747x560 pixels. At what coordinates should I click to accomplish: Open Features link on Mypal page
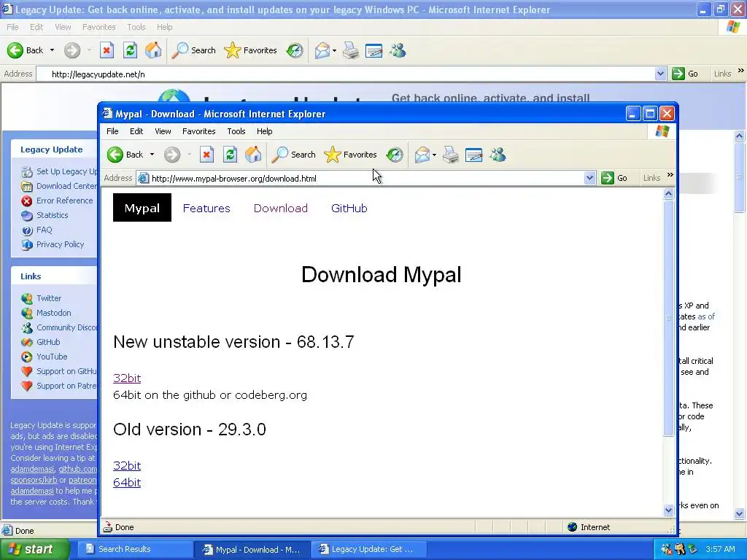coord(206,208)
